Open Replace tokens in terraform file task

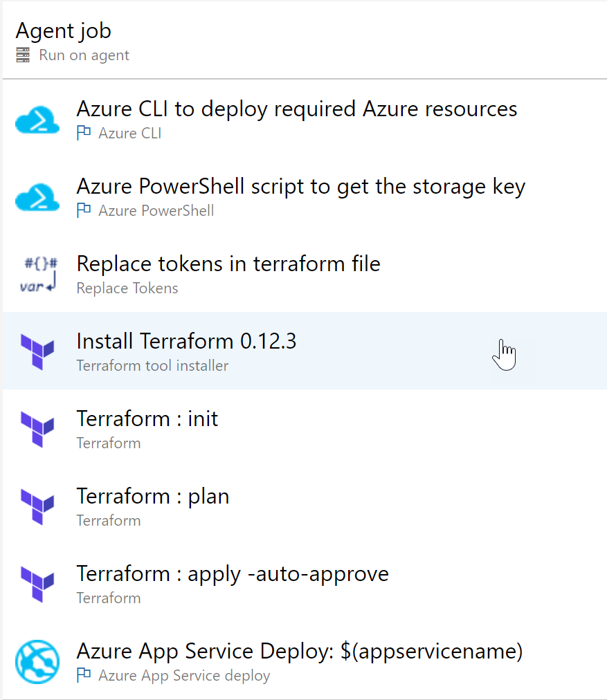pyautogui.click(x=305, y=275)
